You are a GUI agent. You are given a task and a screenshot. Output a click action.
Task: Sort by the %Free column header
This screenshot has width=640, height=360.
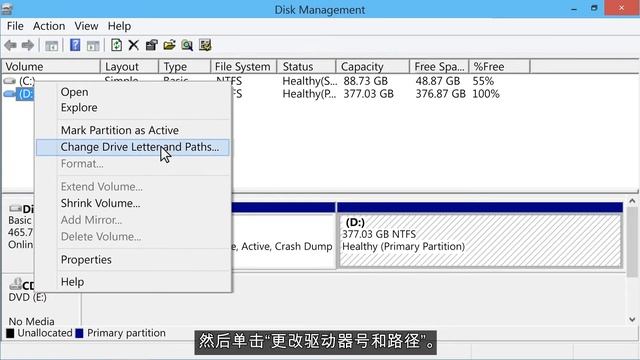point(500,67)
